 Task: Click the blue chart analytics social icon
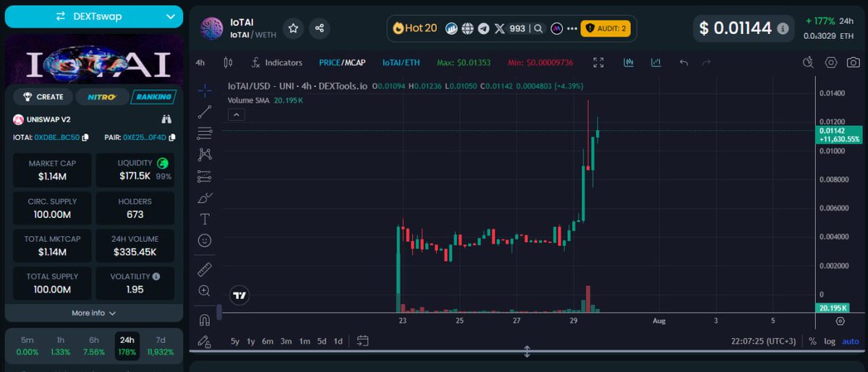[x=451, y=28]
